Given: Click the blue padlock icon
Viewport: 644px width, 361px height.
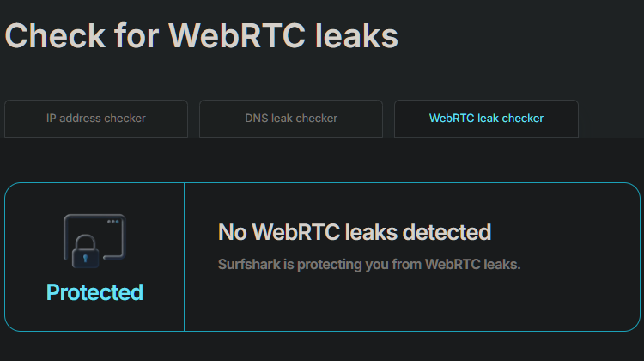Looking at the screenshot, I should click(x=85, y=254).
